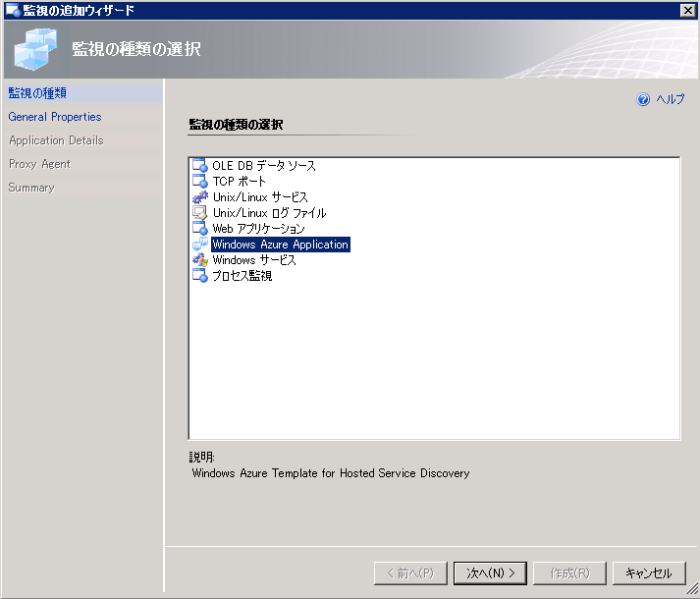Select Unix/Linux サービス entry

[260, 197]
